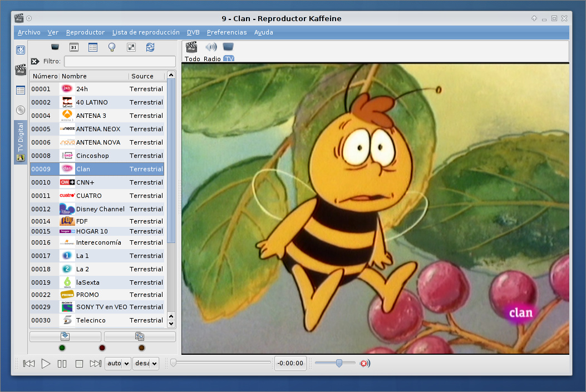Image resolution: width=586 pixels, height=392 pixels.
Task: Start playback with the Play button
Action: point(46,364)
